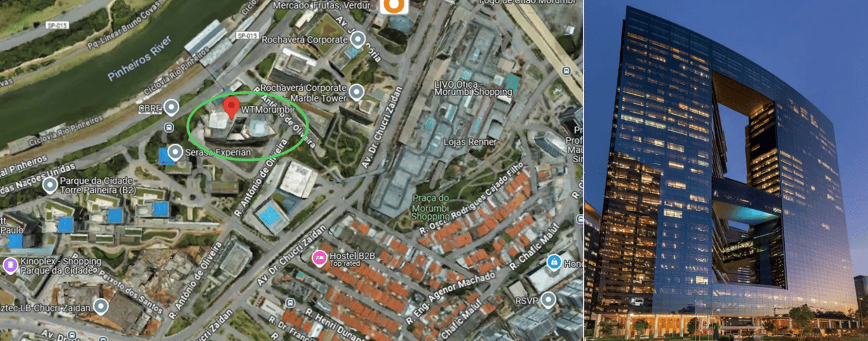Click the transit stop icon below CBRE
The width and height of the screenshot is (868, 341).
click(168, 127)
